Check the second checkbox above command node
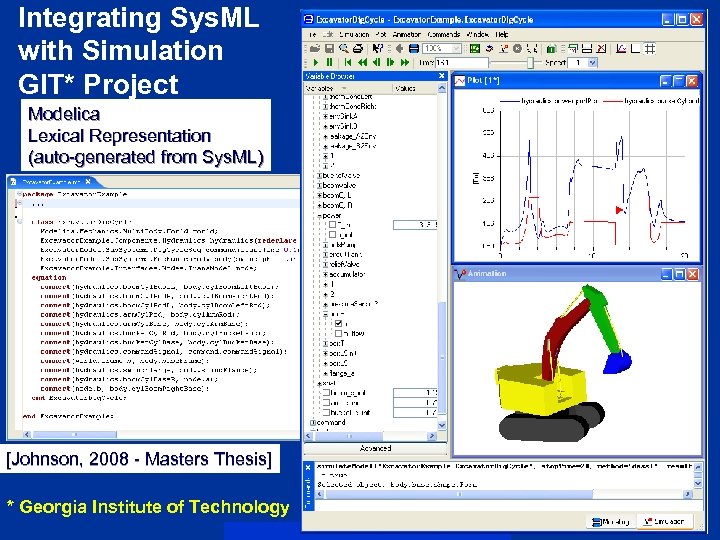The image size is (720, 540). click(x=326, y=403)
